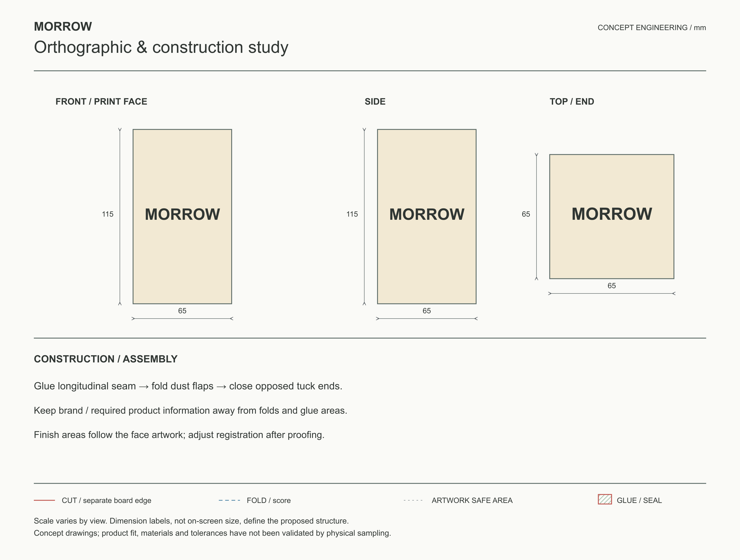Click the 'CUT / separate board edge' legend label
Screen dimensions: 740x560
(107, 501)
